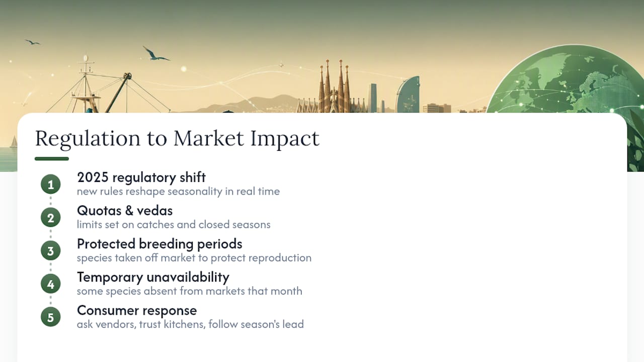
Task: Click the numbered circle 3 icon
Action: click(x=50, y=251)
